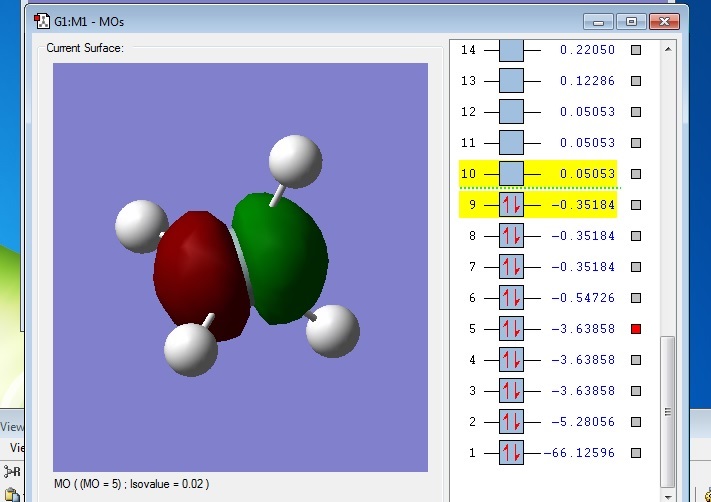The height and width of the screenshot is (502, 711).
Task: Click the orbital 3 occupancy box
Action: click(511, 391)
